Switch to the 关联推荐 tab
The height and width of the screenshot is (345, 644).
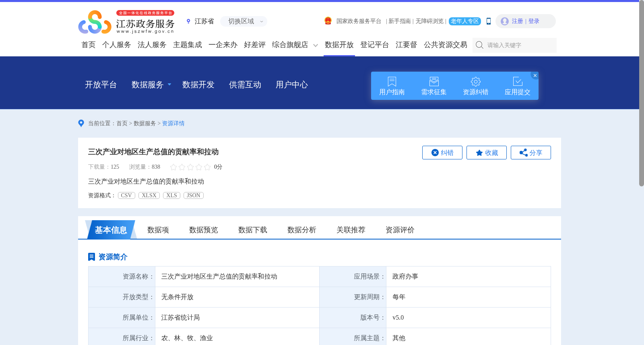[351, 230]
